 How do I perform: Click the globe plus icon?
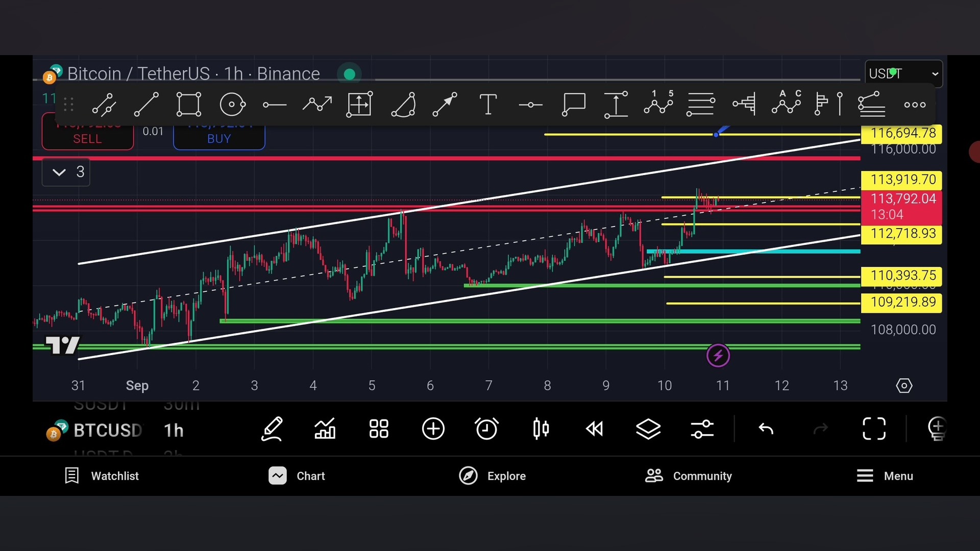(x=937, y=429)
